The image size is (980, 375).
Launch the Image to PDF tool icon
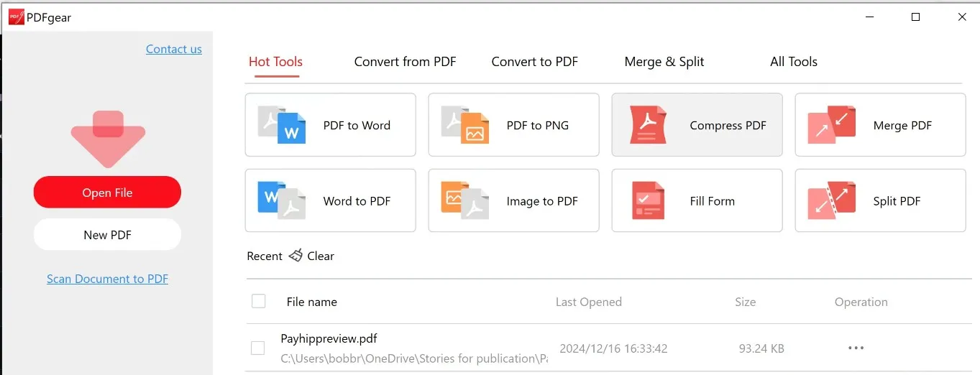coord(465,200)
